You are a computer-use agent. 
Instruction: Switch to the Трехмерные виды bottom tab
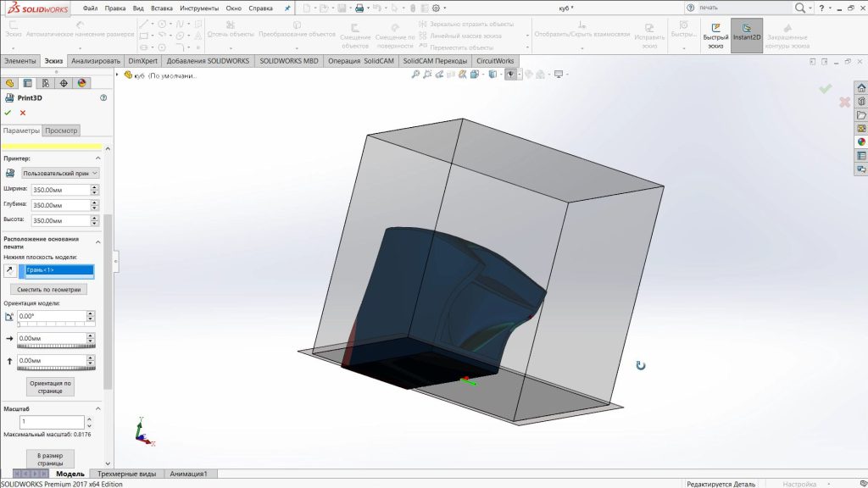[127, 474]
